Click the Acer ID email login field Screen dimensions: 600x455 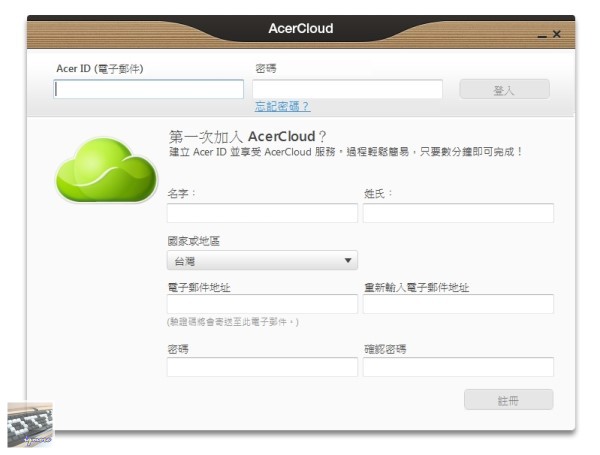pyautogui.click(x=148, y=89)
